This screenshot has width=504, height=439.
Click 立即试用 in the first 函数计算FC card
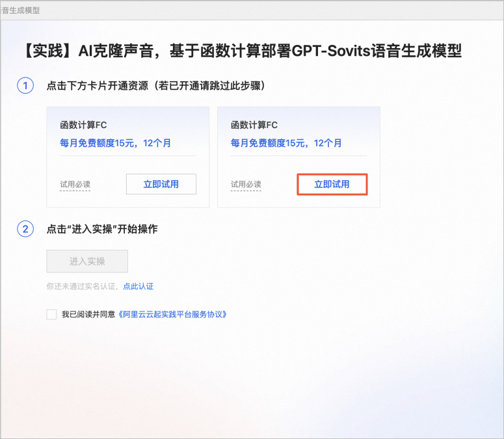(x=161, y=184)
